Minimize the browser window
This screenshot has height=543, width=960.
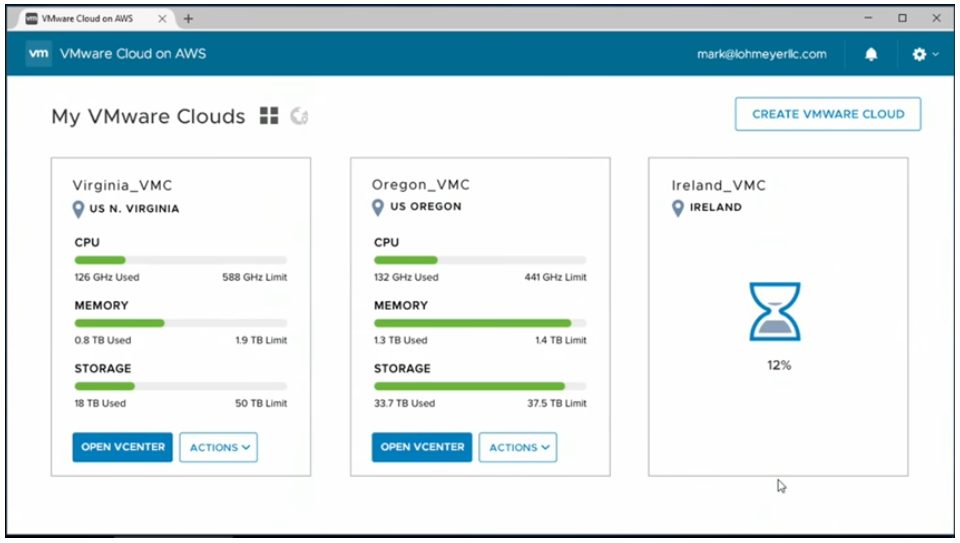click(868, 18)
